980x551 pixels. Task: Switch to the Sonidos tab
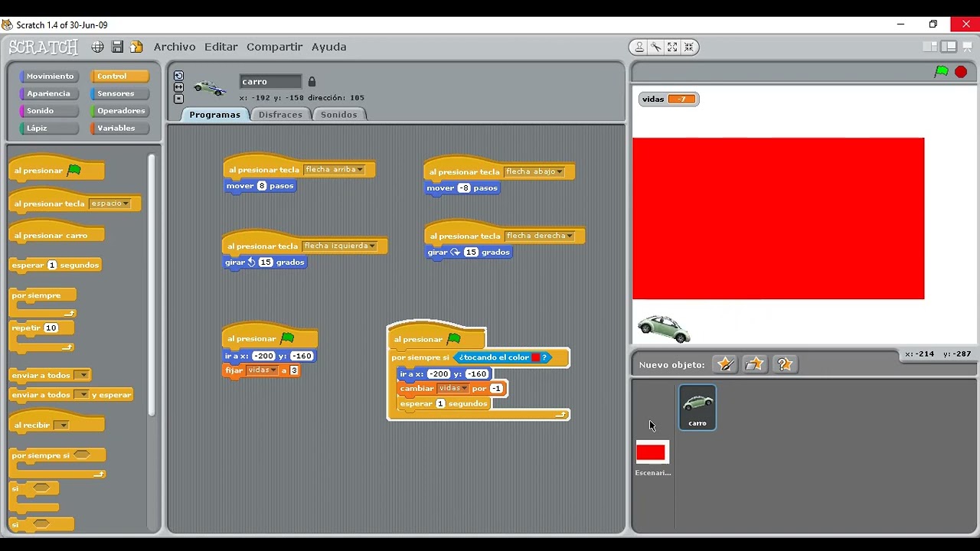(338, 115)
